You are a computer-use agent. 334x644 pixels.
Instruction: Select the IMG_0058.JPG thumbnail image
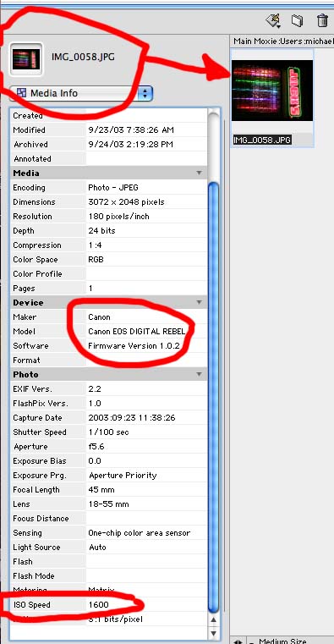(272, 91)
